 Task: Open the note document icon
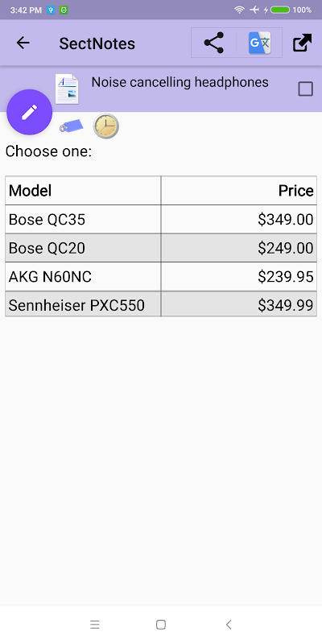coord(67,89)
